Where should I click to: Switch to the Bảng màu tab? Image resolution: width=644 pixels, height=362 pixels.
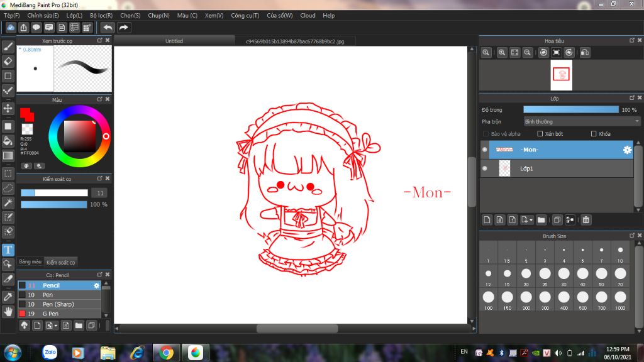(30, 262)
